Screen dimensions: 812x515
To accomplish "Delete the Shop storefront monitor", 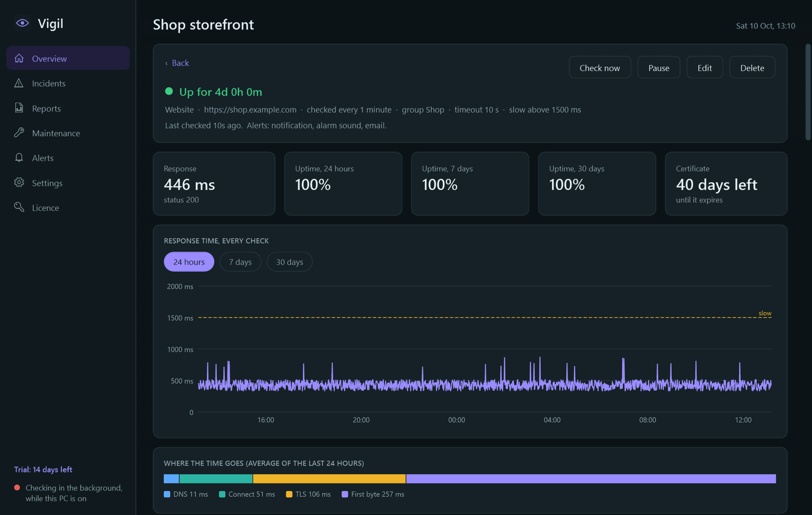I will [752, 68].
